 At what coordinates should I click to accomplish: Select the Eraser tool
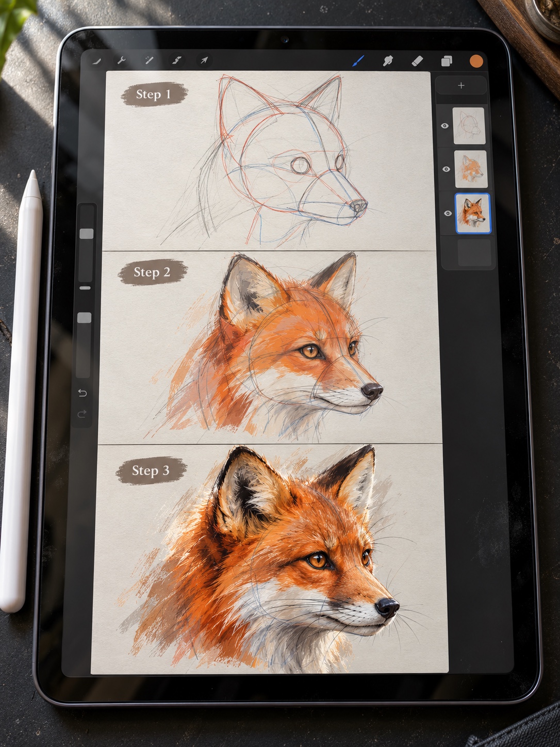(x=417, y=61)
